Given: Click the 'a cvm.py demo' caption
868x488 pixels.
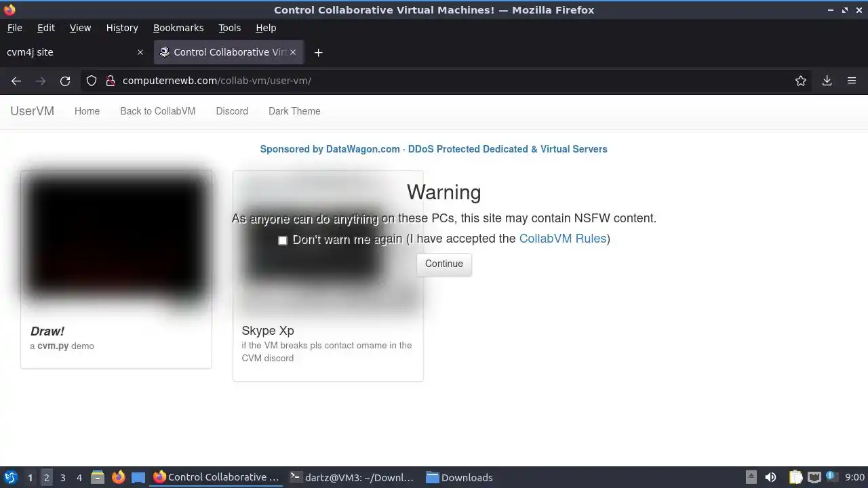Looking at the screenshot, I should pyautogui.click(x=62, y=346).
